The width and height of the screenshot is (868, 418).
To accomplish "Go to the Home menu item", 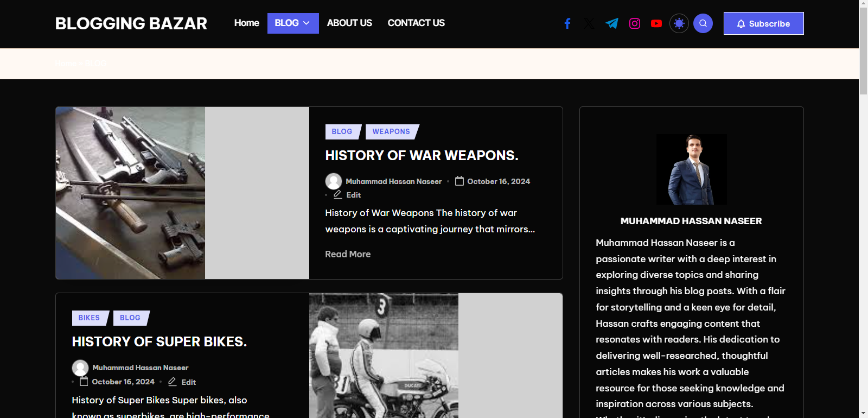I will pyautogui.click(x=246, y=23).
